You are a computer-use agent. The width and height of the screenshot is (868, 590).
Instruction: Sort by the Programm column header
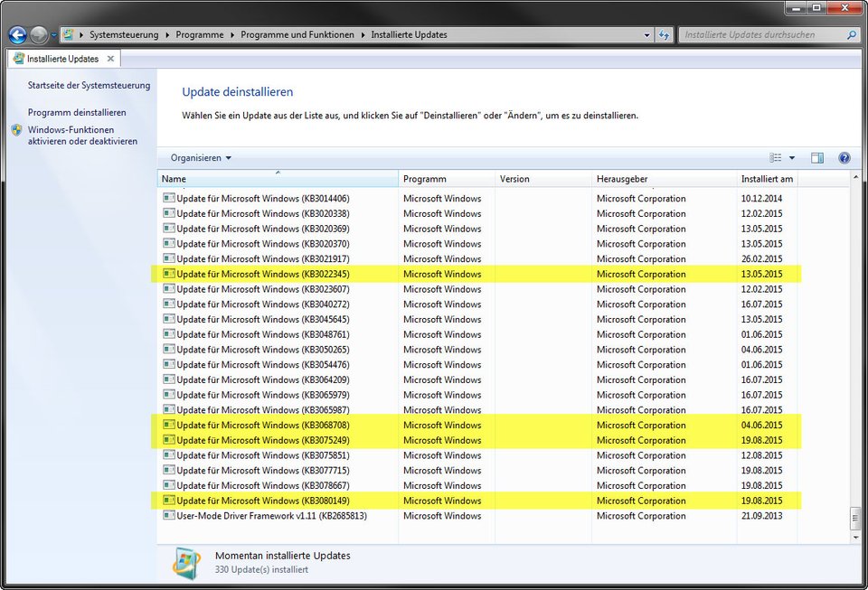coord(447,179)
